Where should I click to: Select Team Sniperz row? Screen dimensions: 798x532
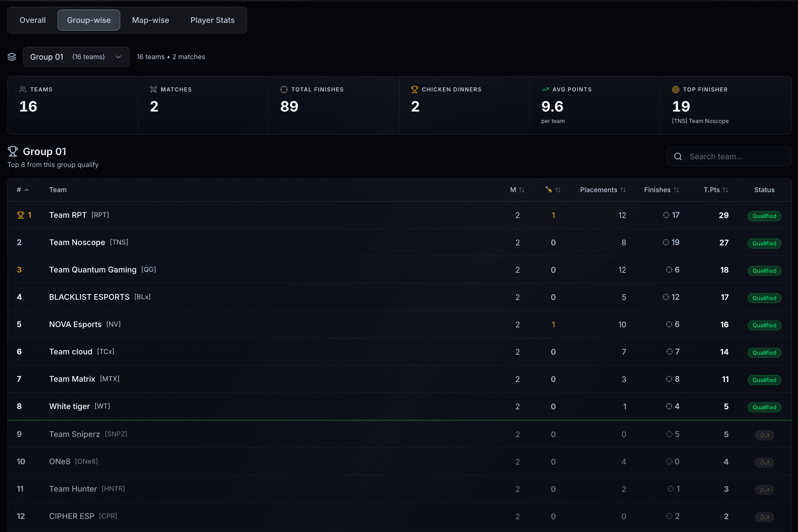click(399, 434)
